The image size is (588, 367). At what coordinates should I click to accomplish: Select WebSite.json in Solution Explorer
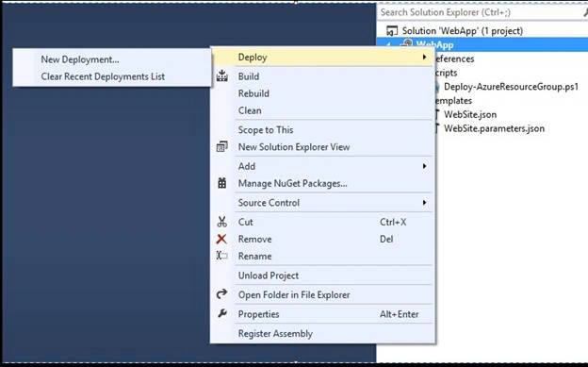coord(470,114)
